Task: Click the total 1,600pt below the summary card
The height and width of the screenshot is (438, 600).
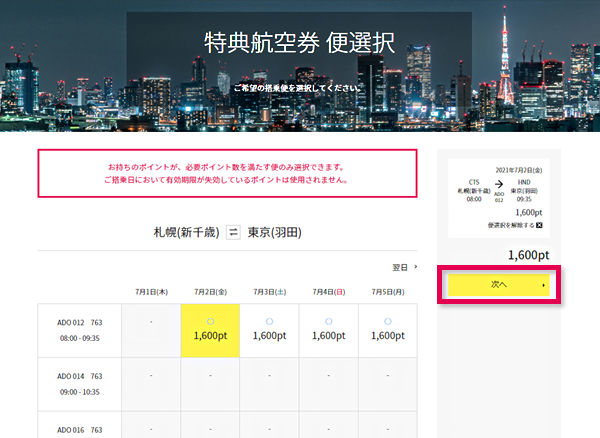Action: tap(528, 255)
